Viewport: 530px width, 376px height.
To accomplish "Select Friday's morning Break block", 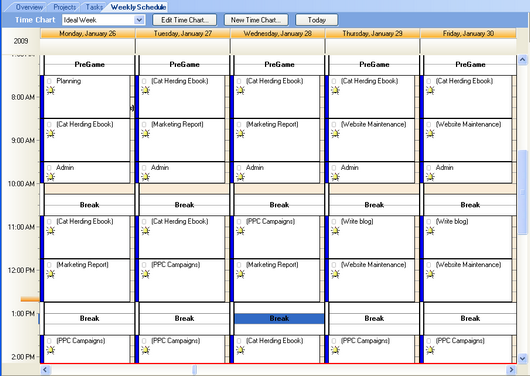I will (x=470, y=205).
